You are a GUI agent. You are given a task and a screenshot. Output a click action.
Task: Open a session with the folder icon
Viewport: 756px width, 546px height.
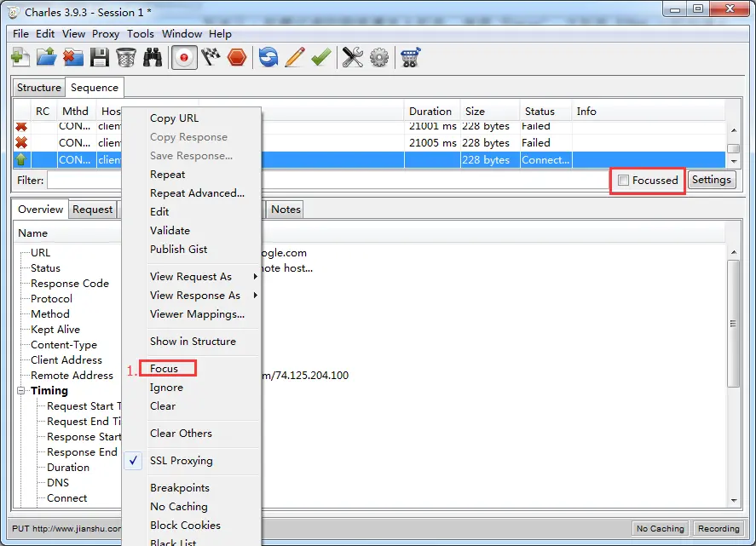(46, 57)
